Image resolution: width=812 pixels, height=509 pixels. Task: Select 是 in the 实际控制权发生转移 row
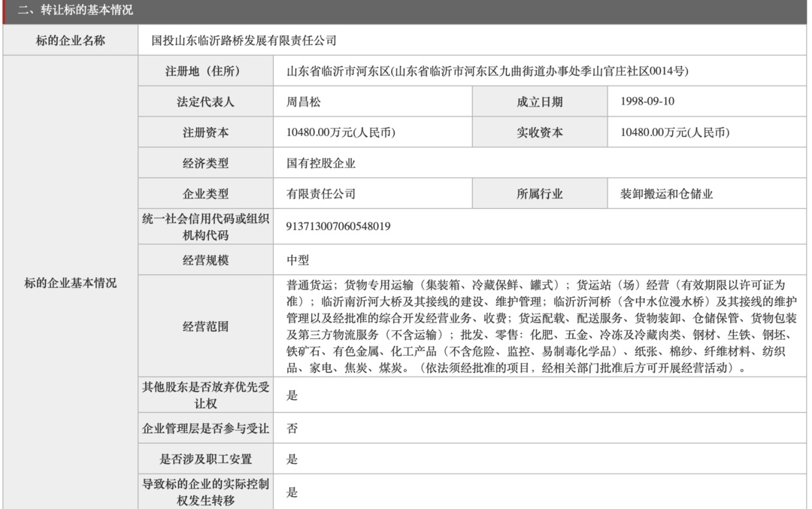tap(292, 492)
